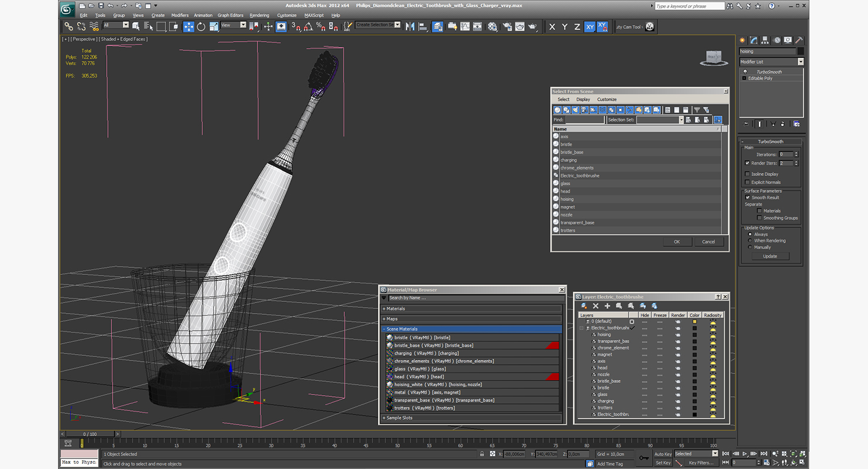868x469 pixels.
Task: Click the Set Key text button
Action: tap(663, 463)
